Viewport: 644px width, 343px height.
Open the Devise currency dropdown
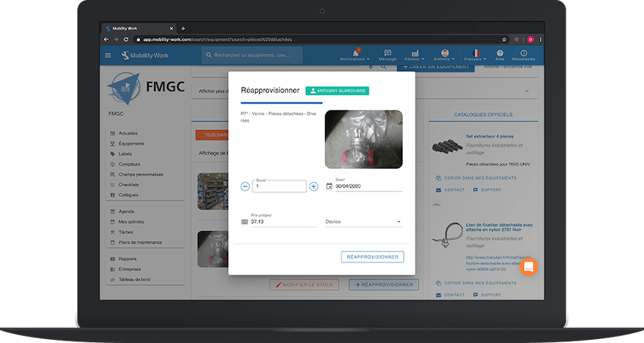[x=364, y=221]
